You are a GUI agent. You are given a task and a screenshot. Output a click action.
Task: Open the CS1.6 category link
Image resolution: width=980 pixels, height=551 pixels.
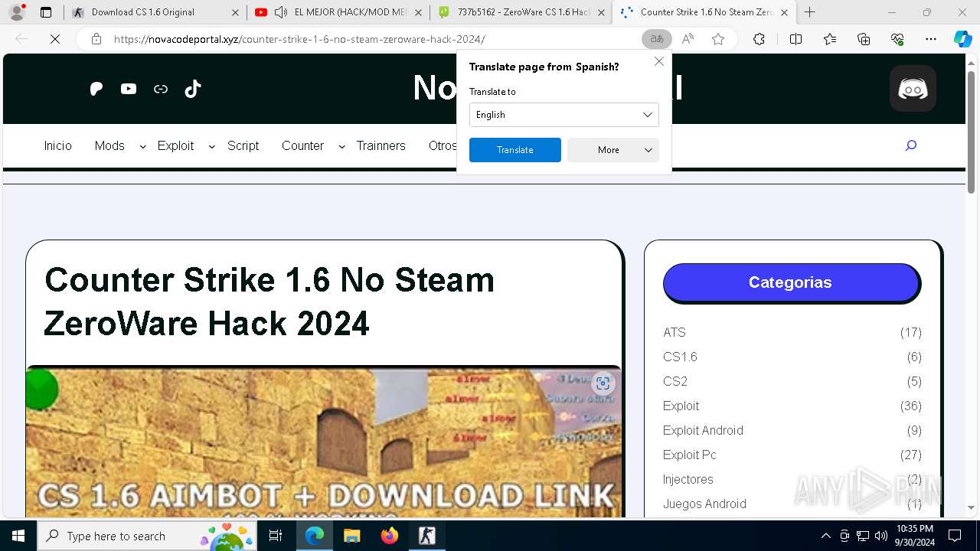680,357
